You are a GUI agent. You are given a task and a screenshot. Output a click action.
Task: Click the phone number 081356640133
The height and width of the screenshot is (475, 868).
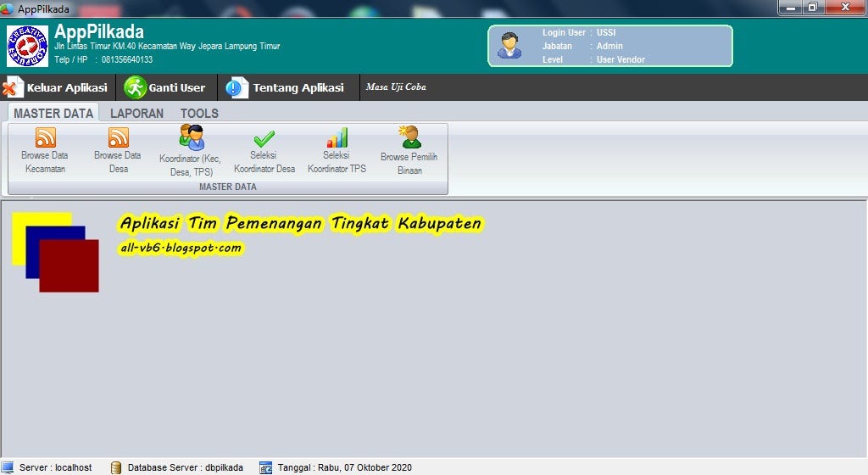[x=127, y=59]
